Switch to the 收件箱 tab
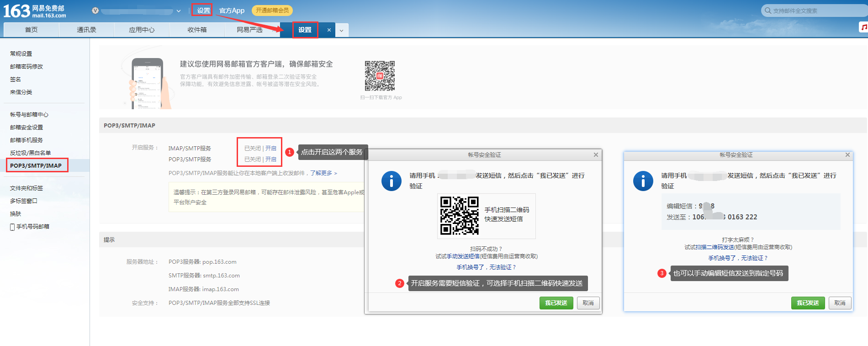The height and width of the screenshot is (346, 868). [197, 30]
